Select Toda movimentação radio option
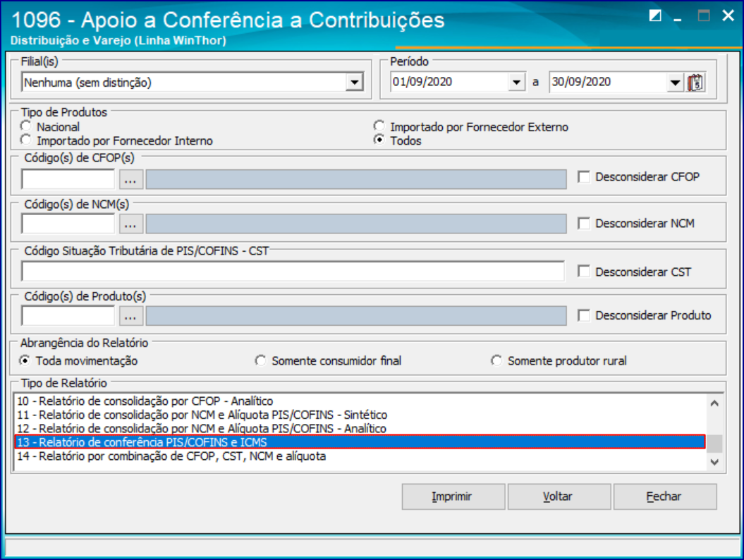This screenshot has height=560, width=744. pyautogui.click(x=25, y=360)
